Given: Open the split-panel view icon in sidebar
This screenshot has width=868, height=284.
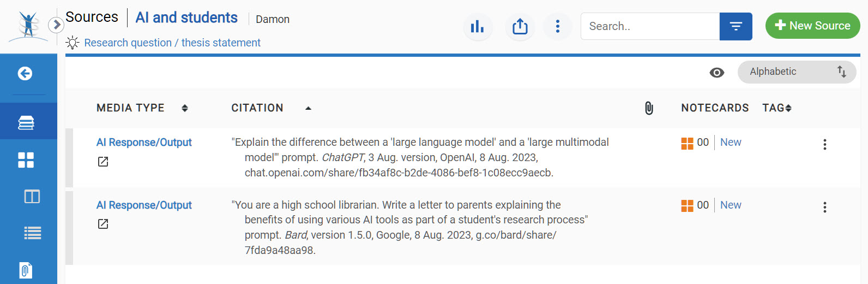Looking at the screenshot, I should [x=32, y=196].
